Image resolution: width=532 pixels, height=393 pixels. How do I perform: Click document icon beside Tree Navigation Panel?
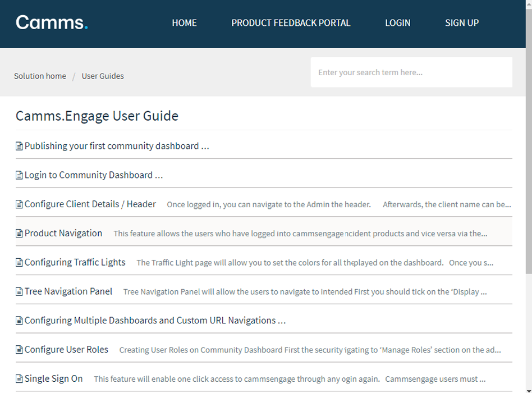pos(19,291)
